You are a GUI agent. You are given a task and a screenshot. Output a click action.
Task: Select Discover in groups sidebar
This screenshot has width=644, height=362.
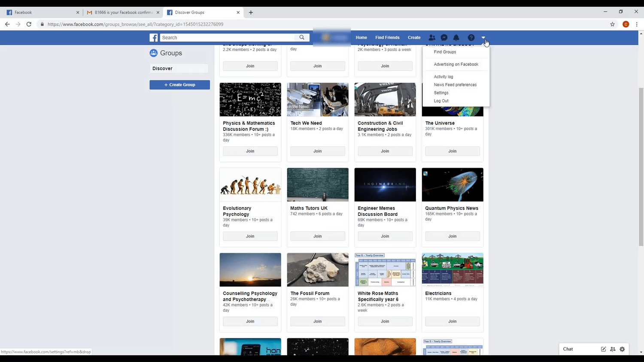click(179, 69)
